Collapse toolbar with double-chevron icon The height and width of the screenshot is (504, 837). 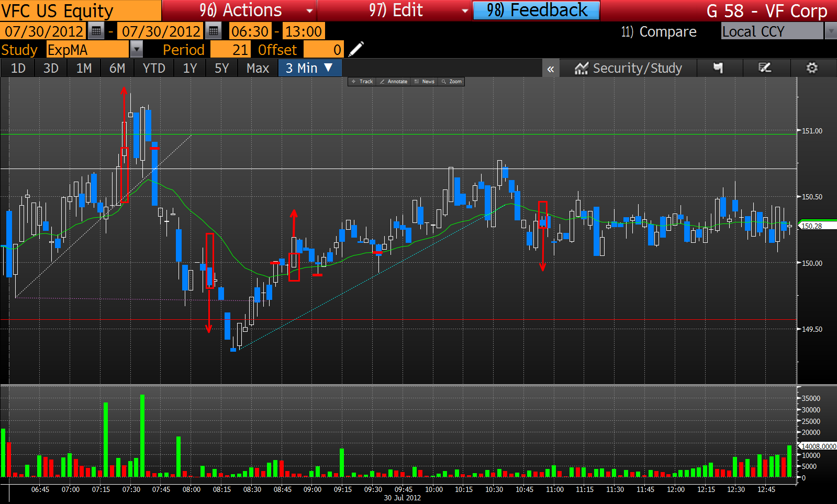coord(551,69)
